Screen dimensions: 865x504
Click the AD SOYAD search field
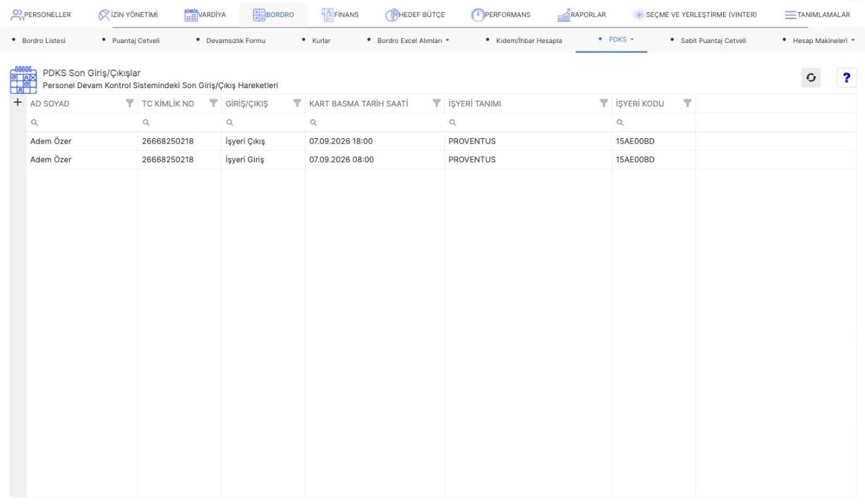pyautogui.click(x=82, y=122)
